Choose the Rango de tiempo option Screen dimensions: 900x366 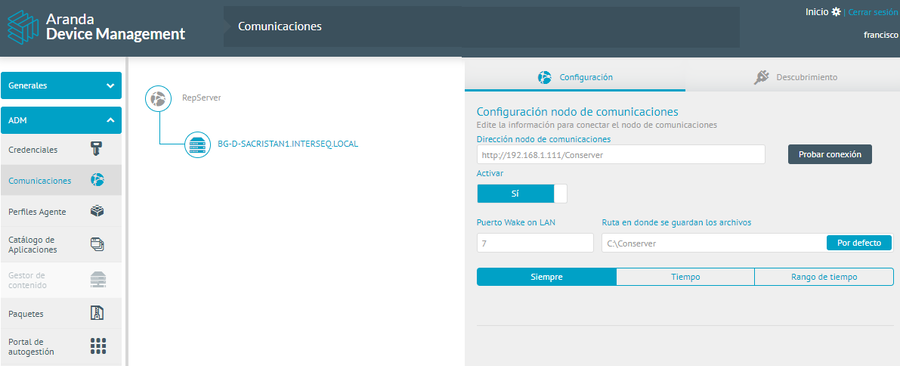coord(824,277)
